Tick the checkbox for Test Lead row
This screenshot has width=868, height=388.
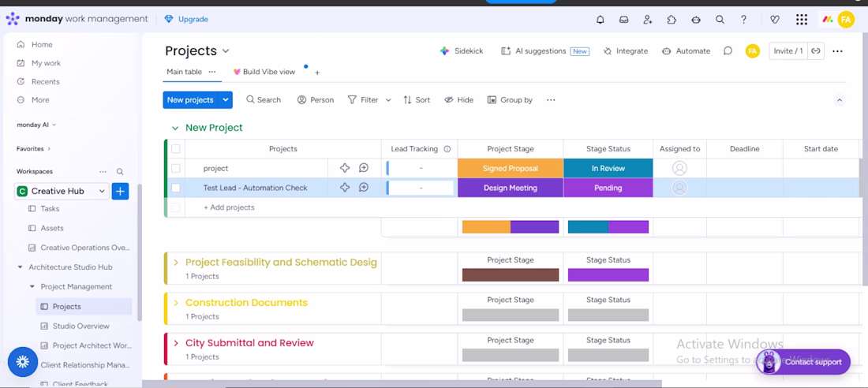click(175, 188)
